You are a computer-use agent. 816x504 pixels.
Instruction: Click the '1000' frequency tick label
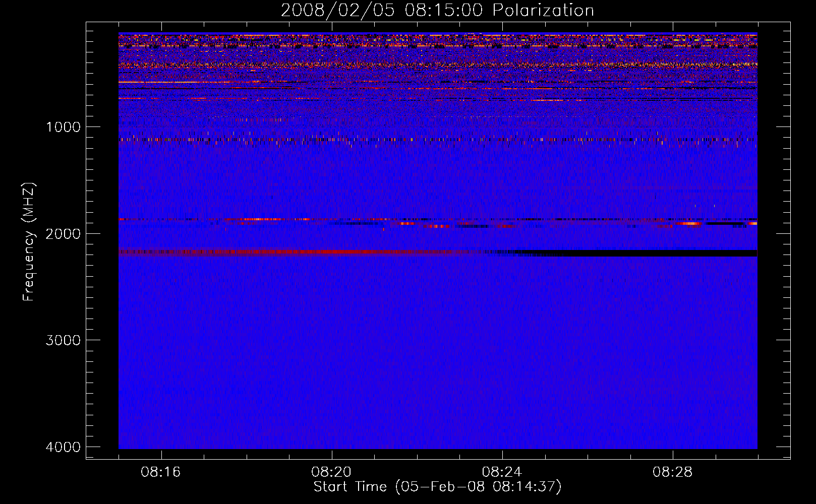click(x=63, y=127)
